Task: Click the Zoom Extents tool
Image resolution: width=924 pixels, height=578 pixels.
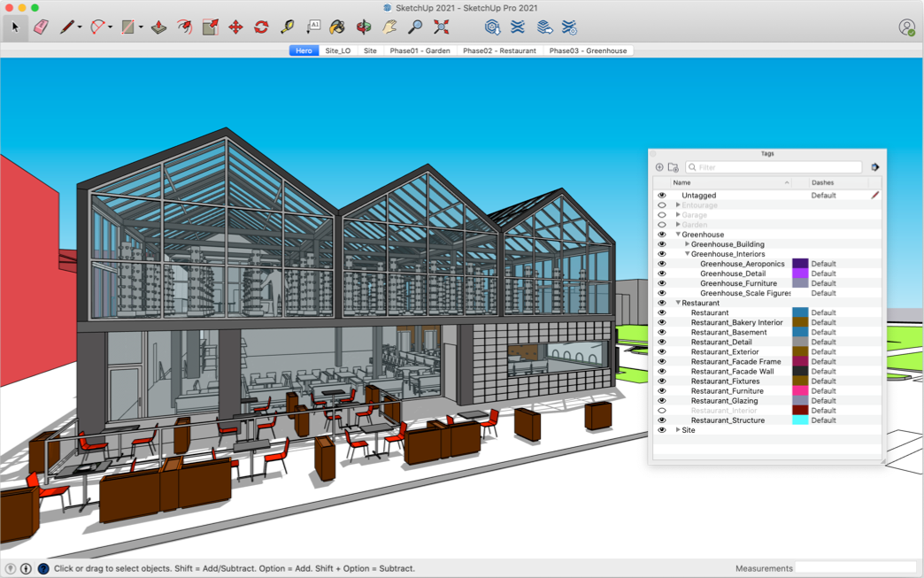Action: click(441, 27)
